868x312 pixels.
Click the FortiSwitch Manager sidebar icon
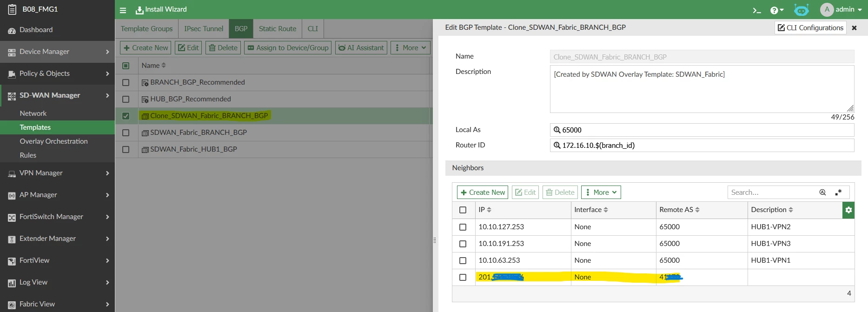click(12, 217)
